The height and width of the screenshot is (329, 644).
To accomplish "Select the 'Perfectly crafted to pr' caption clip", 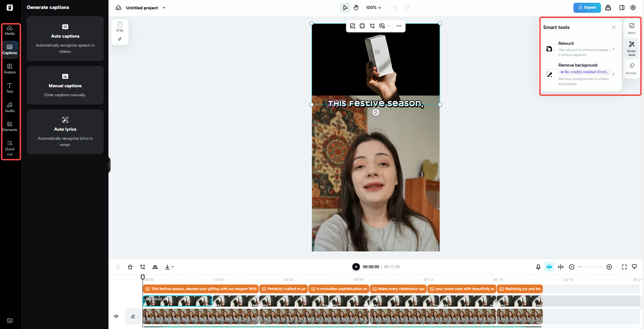I will pyautogui.click(x=283, y=289).
